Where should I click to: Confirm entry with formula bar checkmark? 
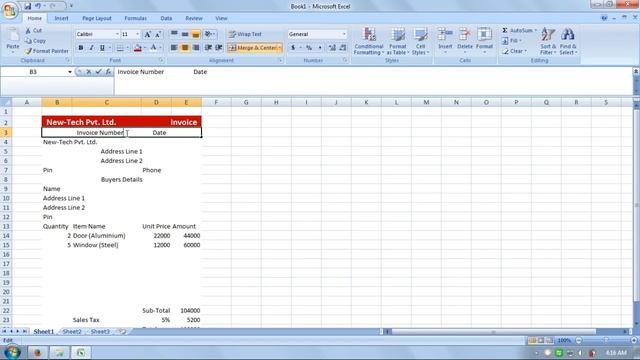point(98,72)
